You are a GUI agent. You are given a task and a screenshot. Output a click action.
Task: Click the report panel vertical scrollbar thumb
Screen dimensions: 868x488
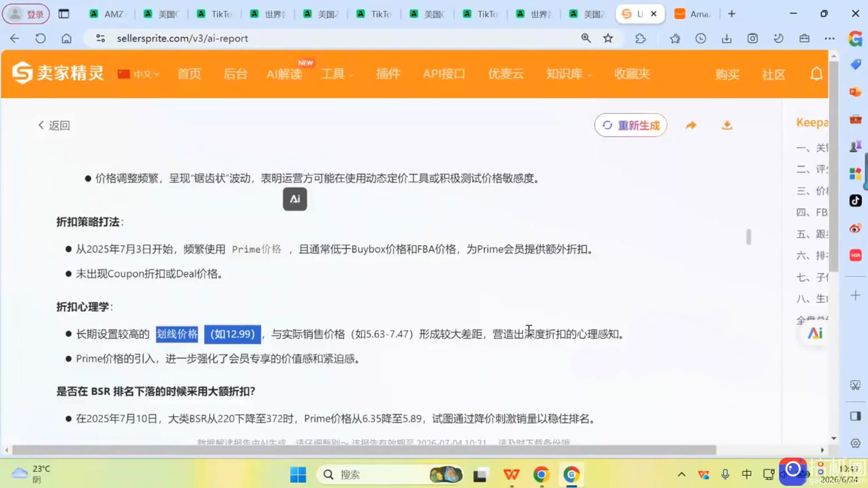coord(748,237)
